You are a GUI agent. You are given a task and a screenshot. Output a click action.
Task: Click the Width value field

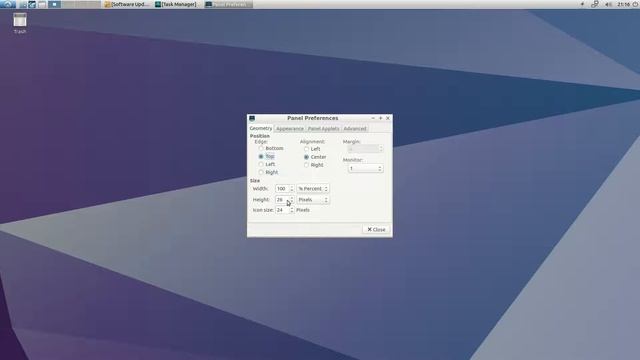pyautogui.click(x=282, y=189)
